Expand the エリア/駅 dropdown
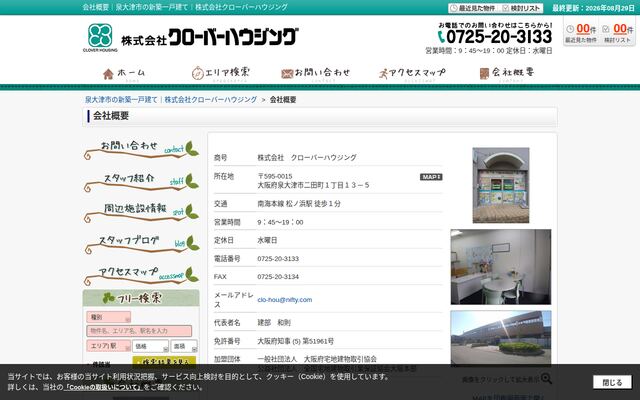Image resolution: width=640 pixels, height=400 pixels. tap(109, 346)
